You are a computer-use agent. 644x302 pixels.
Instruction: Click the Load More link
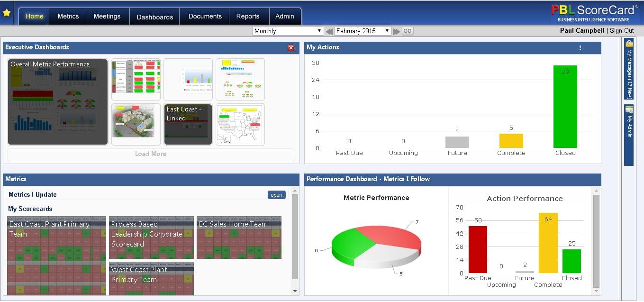coord(150,154)
